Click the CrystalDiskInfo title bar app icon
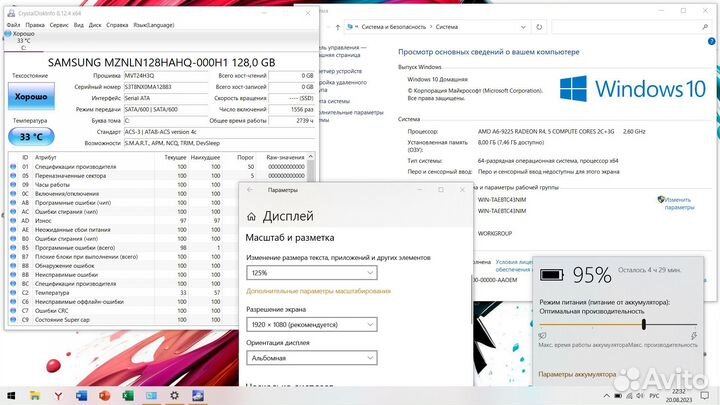The image size is (720, 405). click(11, 13)
